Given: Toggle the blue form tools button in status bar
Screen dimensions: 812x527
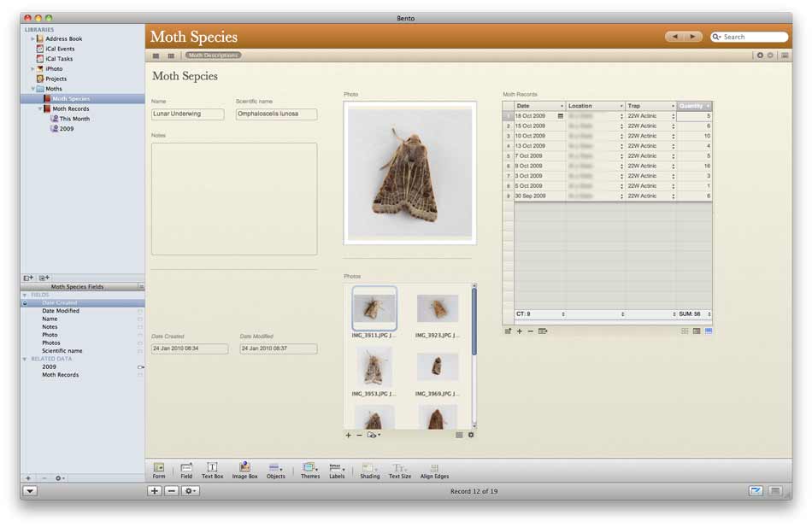Looking at the screenshot, I should [x=756, y=491].
